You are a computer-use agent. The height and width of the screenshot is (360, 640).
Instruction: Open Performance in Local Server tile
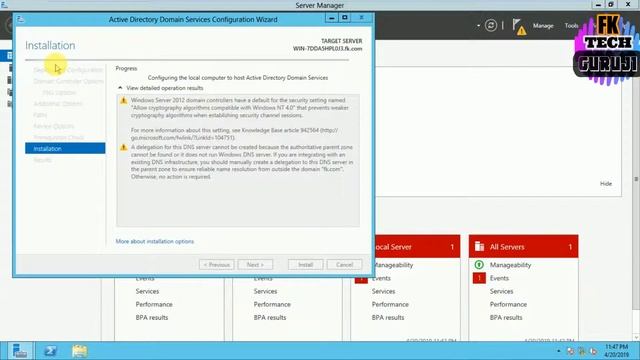[x=390, y=304]
